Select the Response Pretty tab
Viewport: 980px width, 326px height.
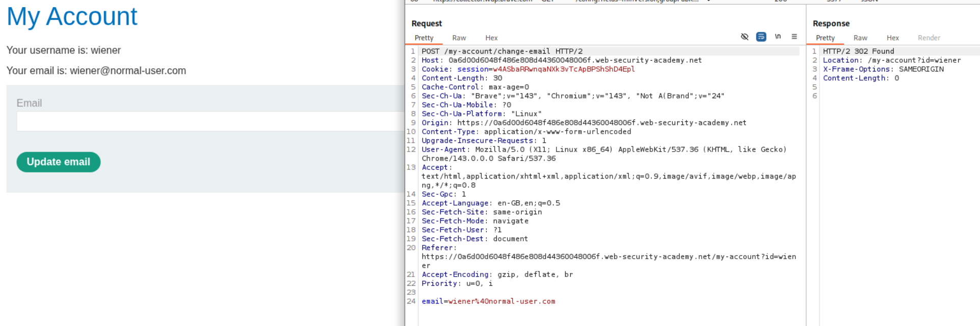(x=825, y=38)
